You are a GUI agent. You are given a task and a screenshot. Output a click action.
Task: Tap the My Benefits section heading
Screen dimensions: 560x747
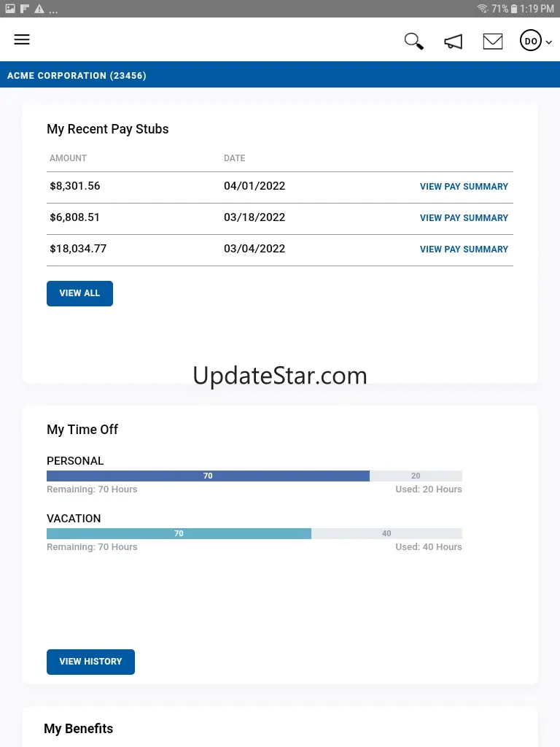[x=79, y=729]
